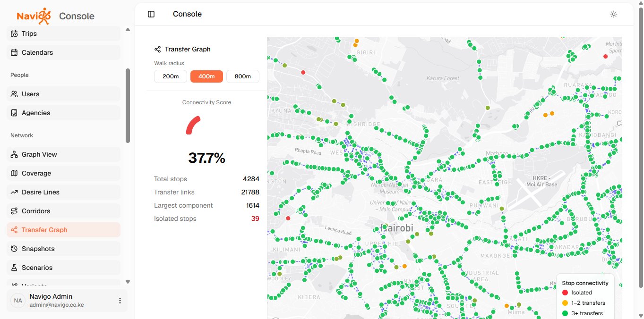Click the Scenarios flask icon
Image resolution: width=644 pixels, height=319 pixels.
tap(14, 268)
